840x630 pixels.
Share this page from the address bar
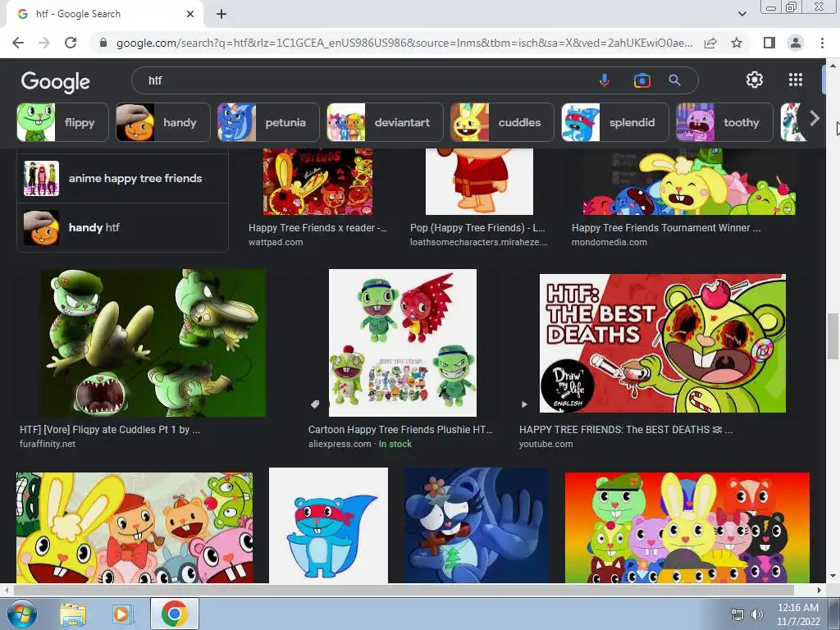[x=710, y=43]
